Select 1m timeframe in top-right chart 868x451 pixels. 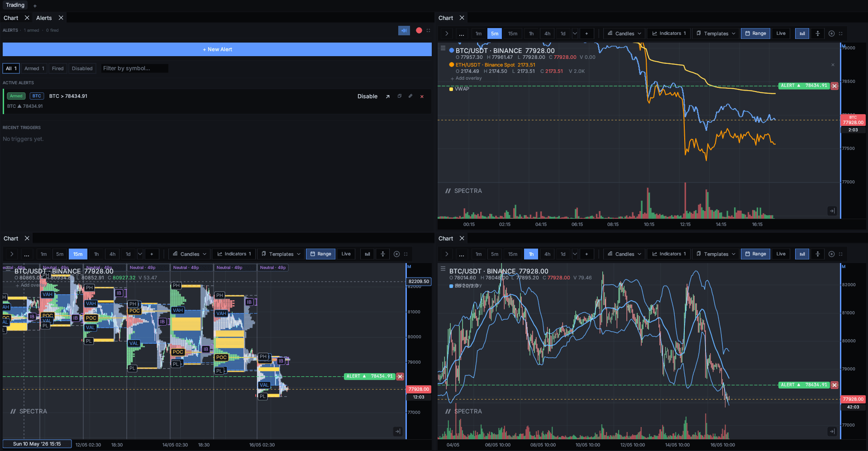click(479, 34)
